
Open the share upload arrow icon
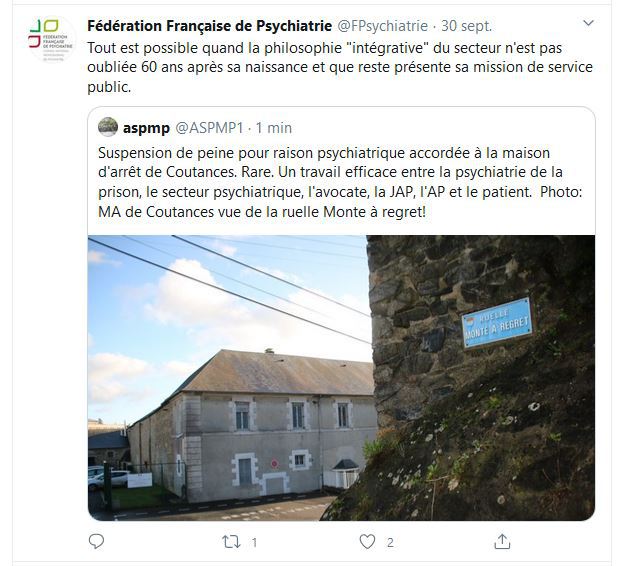(502, 541)
